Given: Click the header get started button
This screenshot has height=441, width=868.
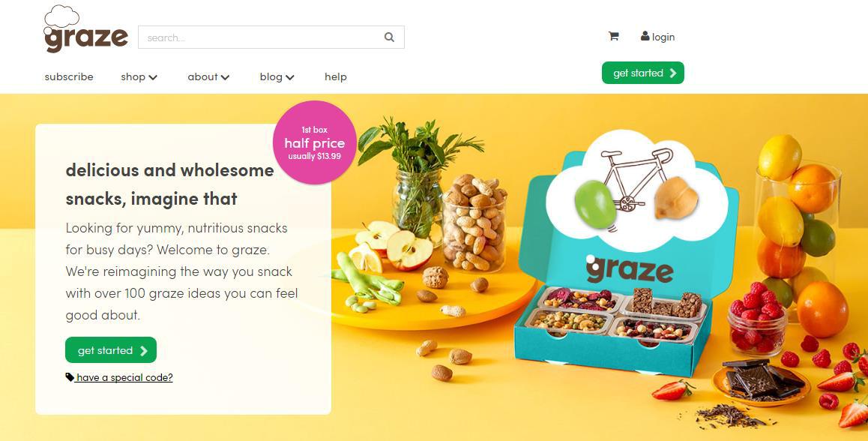Looking at the screenshot, I should pos(642,73).
